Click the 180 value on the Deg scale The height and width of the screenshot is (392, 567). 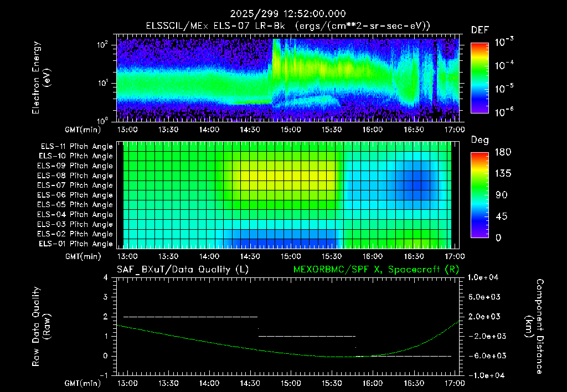click(x=503, y=152)
